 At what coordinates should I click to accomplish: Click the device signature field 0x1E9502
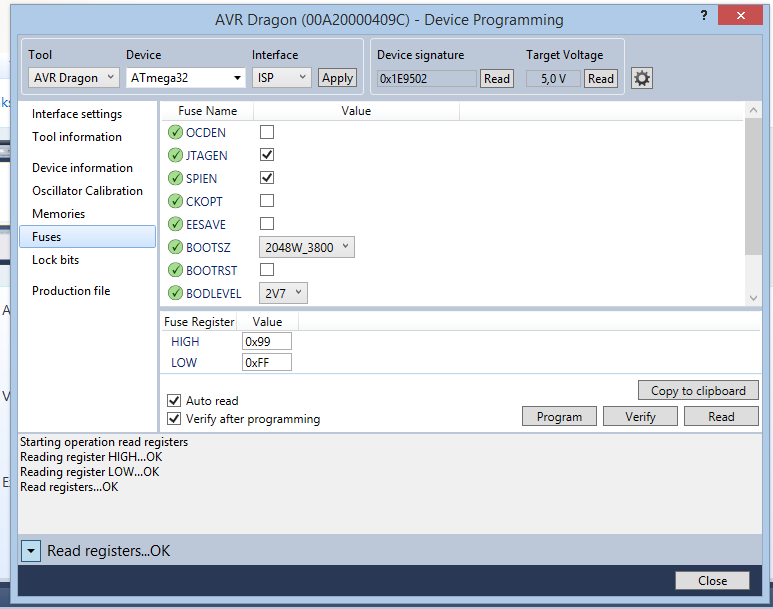[427, 78]
